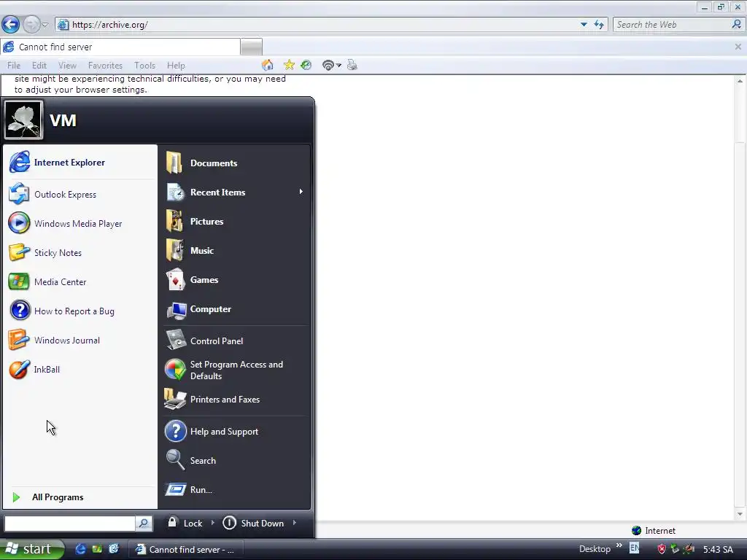Image resolution: width=747 pixels, height=560 pixels.
Task: Open Windows Media Player
Action: click(80, 223)
